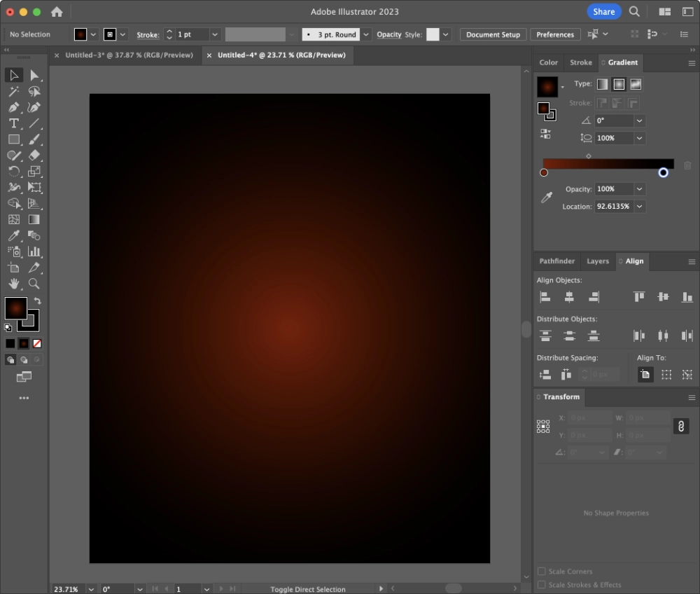Click the Opacity link in control bar
The height and width of the screenshot is (594, 700).
[388, 34]
